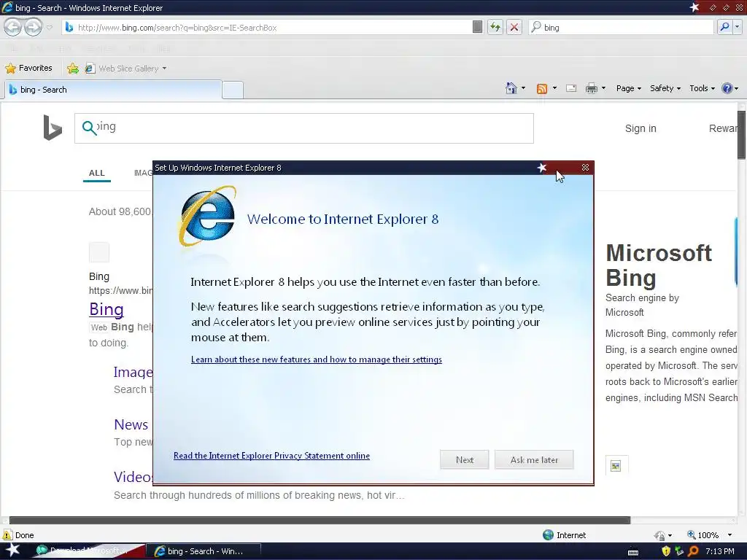Expand the zoom level dropdown arrow

click(x=729, y=535)
